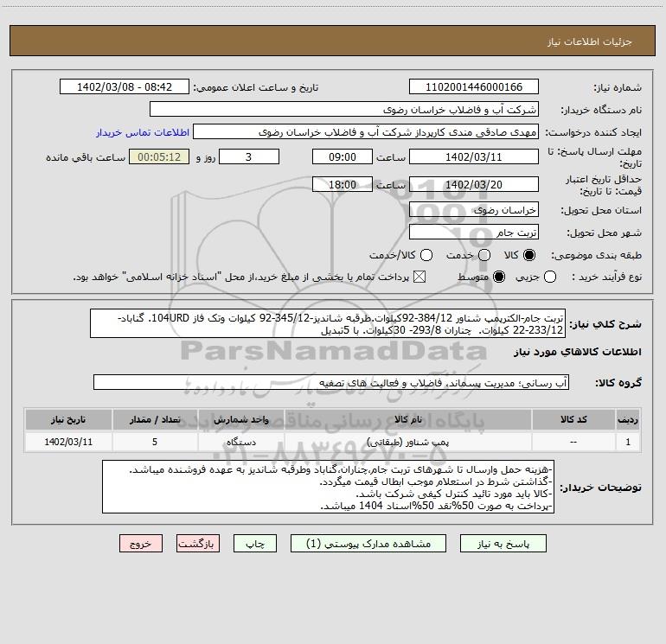Screen dimensions: 666x644
Task: Click the buyer organization name field
Action: [x=344, y=109]
